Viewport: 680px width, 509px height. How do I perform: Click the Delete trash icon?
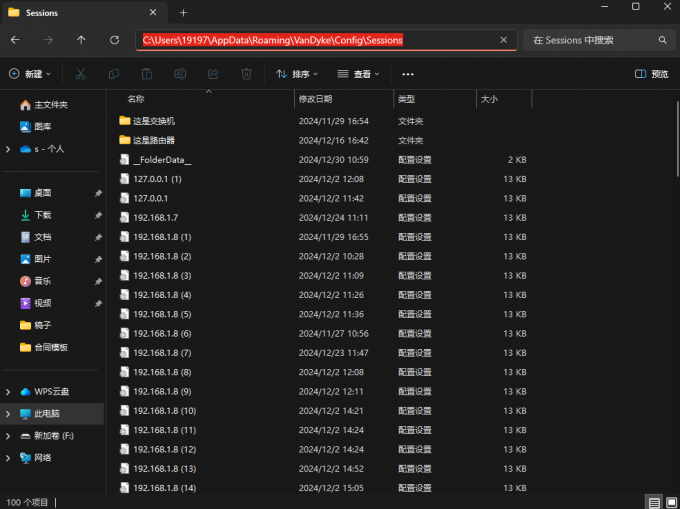click(x=246, y=74)
